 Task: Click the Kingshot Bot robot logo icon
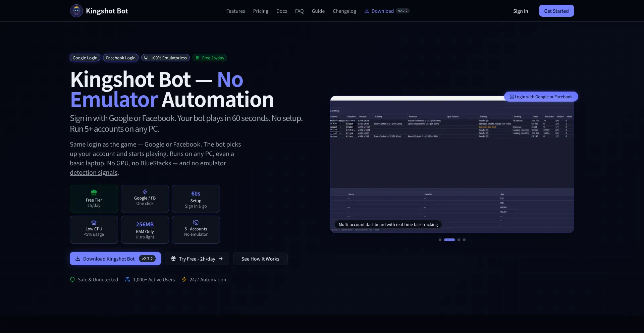click(x=76, y=11)
